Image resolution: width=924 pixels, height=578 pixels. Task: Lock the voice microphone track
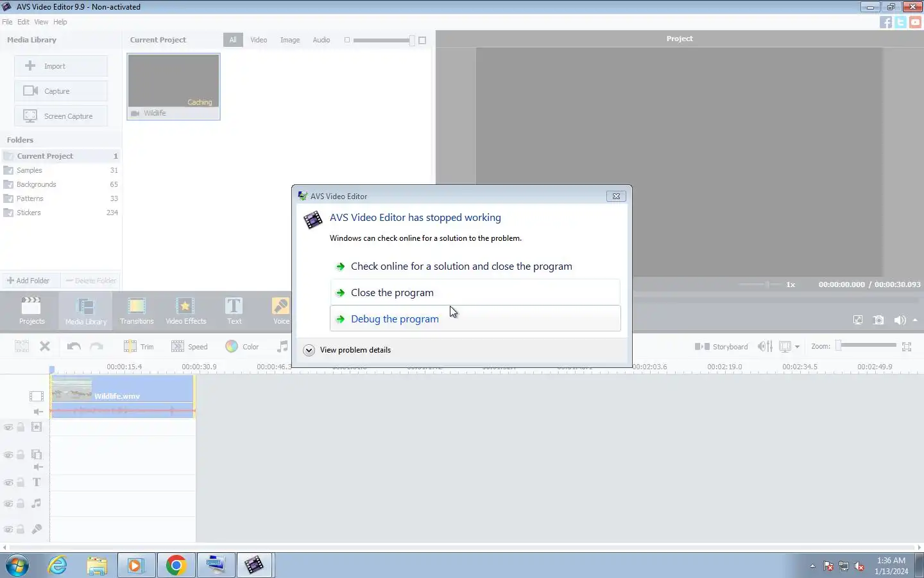(x=21, y=530)
